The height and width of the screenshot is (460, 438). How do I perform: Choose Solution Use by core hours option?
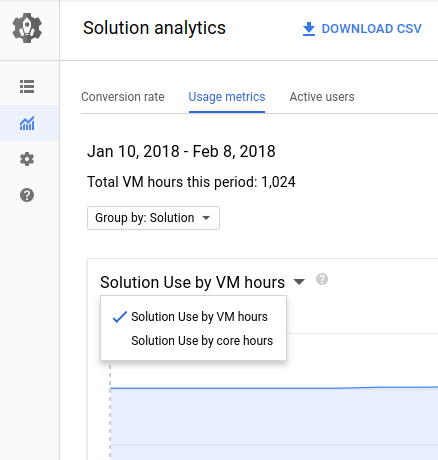pyautogui.click(x=202, y=341)
